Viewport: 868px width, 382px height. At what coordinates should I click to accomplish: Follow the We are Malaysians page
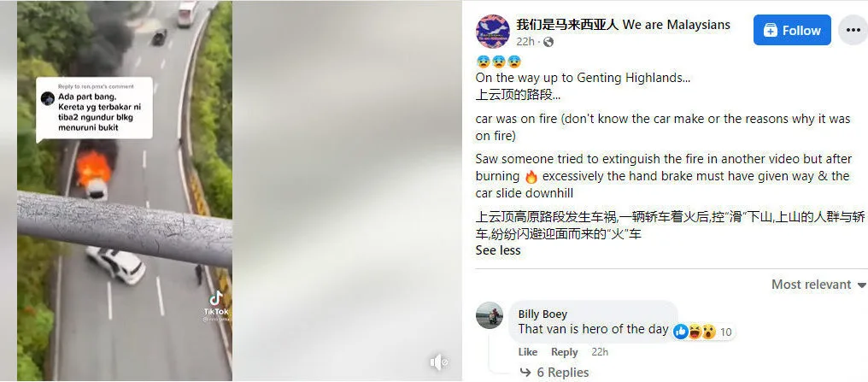pyautogui.click(x=792, y=30)
